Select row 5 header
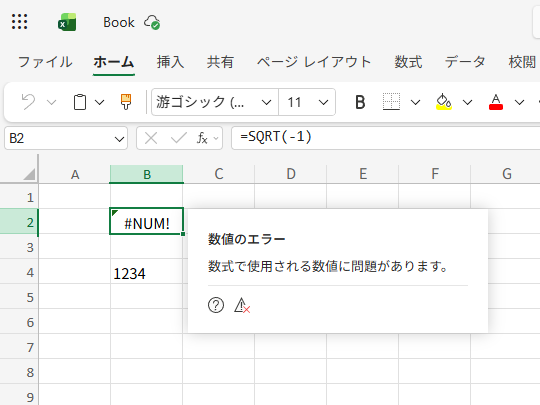This screenshot has width=540, height=405. [x=19, y=297]
